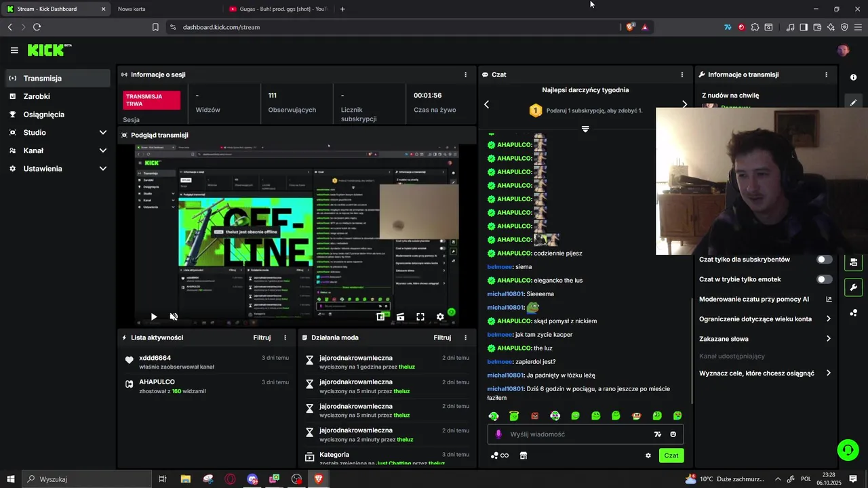Click the pencil edit icon for stream info
868x488 pixels.
coord(853,102)
